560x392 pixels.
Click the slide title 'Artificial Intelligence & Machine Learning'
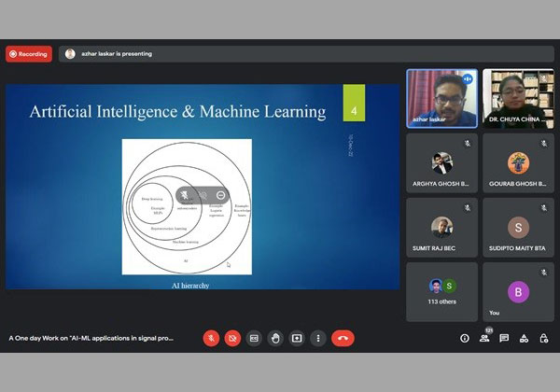(x=178, y=111)
